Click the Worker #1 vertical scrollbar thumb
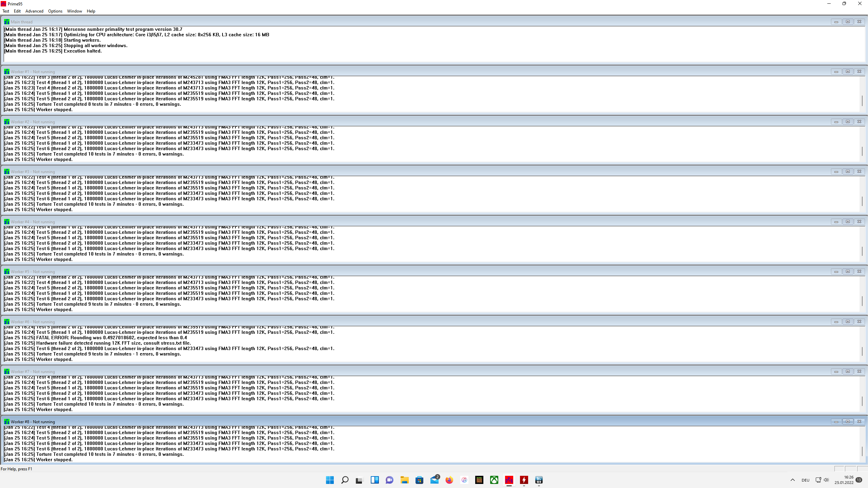Image resolution: width=868 pixels, height=488 pixels. [x=862, y=101]
